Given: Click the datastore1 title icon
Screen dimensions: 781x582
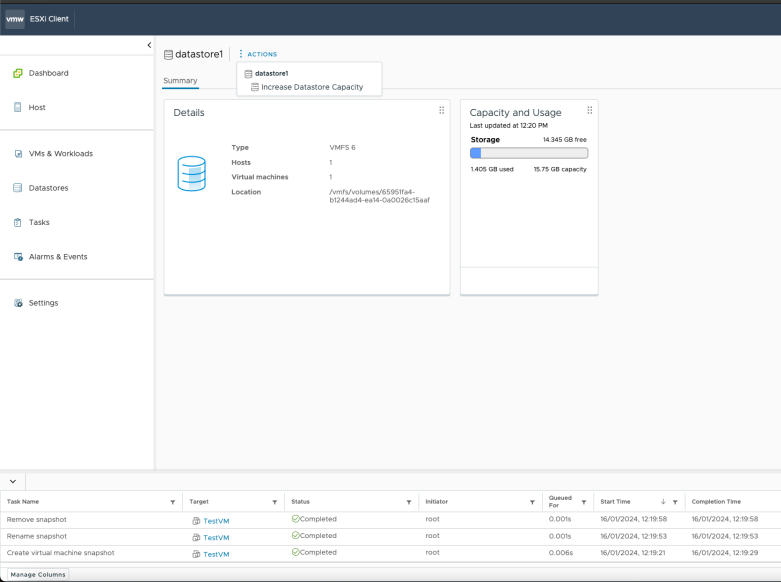Looking at the screenshot, I should (x=168, y=54).
